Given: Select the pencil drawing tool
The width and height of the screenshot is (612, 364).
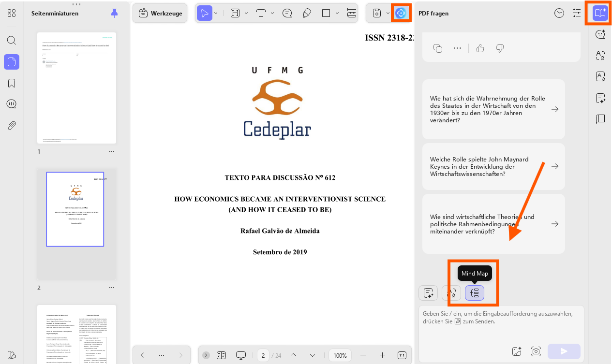Looking at the screenshot, I should tap(307, 13).
